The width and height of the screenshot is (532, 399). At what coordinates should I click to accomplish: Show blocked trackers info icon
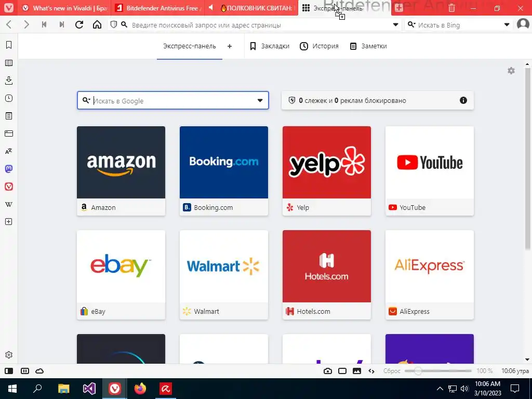point(463,100)
